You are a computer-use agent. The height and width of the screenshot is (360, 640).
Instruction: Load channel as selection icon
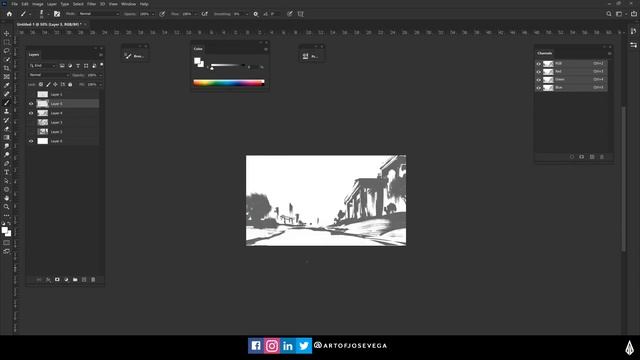tap(571, 157)
